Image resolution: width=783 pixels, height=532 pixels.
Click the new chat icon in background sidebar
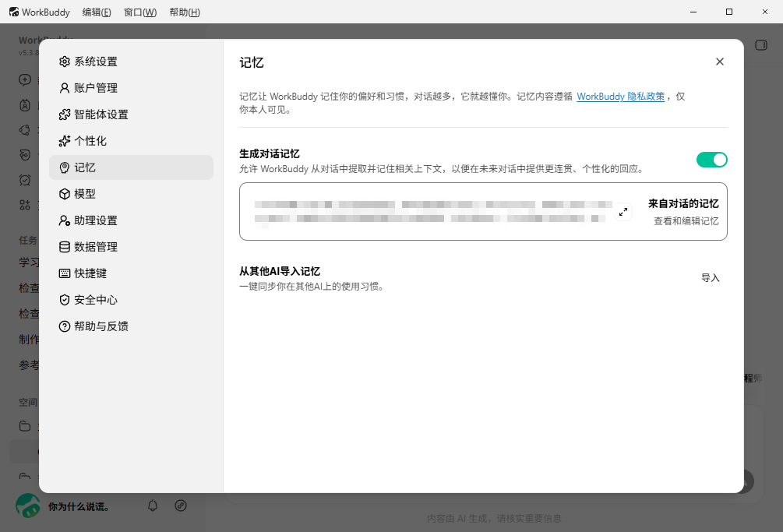pos(25,80)
